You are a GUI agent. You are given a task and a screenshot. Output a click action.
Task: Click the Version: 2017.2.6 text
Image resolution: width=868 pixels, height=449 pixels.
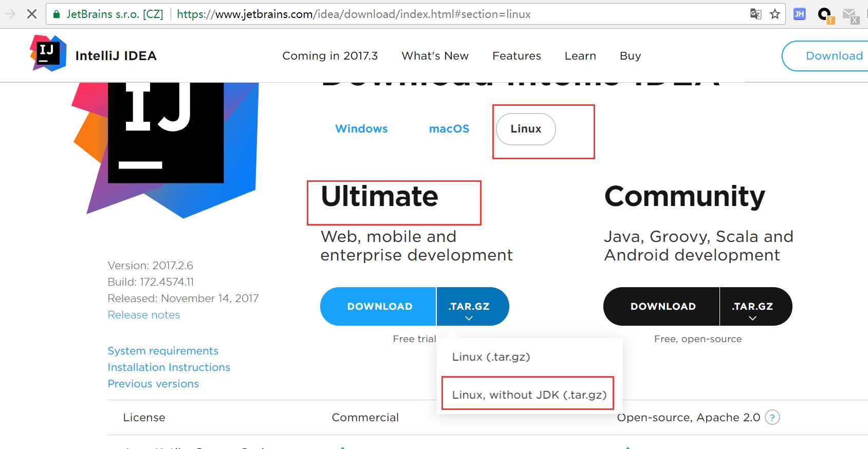[x=151, y=266]
